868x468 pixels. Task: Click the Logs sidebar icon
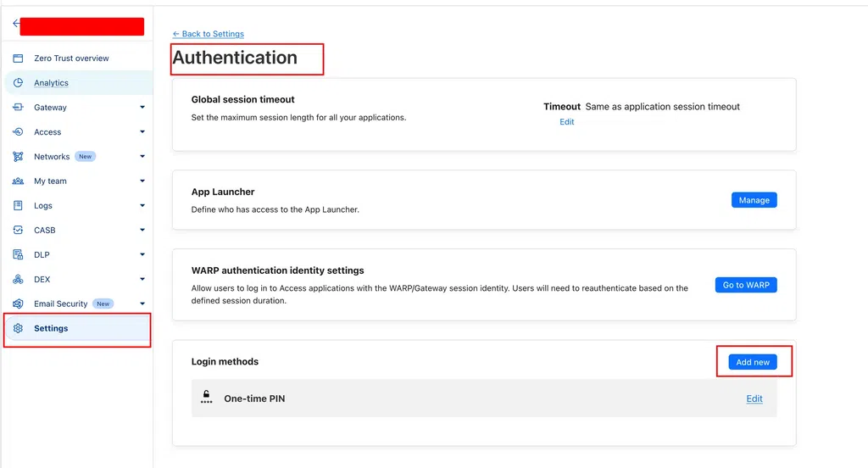tap(19, 205)
